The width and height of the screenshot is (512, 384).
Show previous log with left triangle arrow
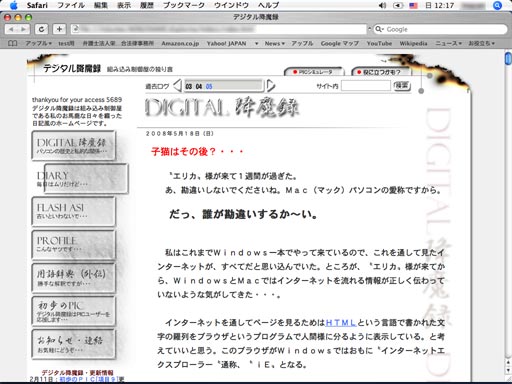pyautogui.click(x=177, y=86)
